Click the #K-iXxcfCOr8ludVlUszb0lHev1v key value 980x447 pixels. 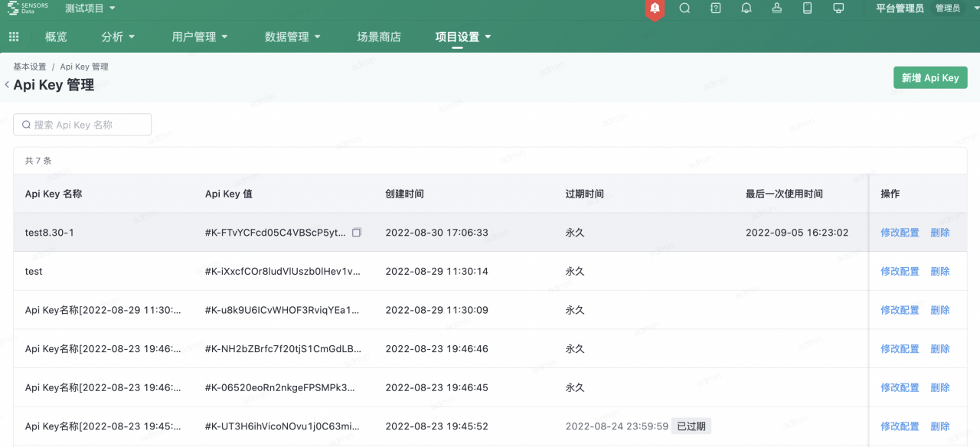pyautogui.click(x=283, y=272)
